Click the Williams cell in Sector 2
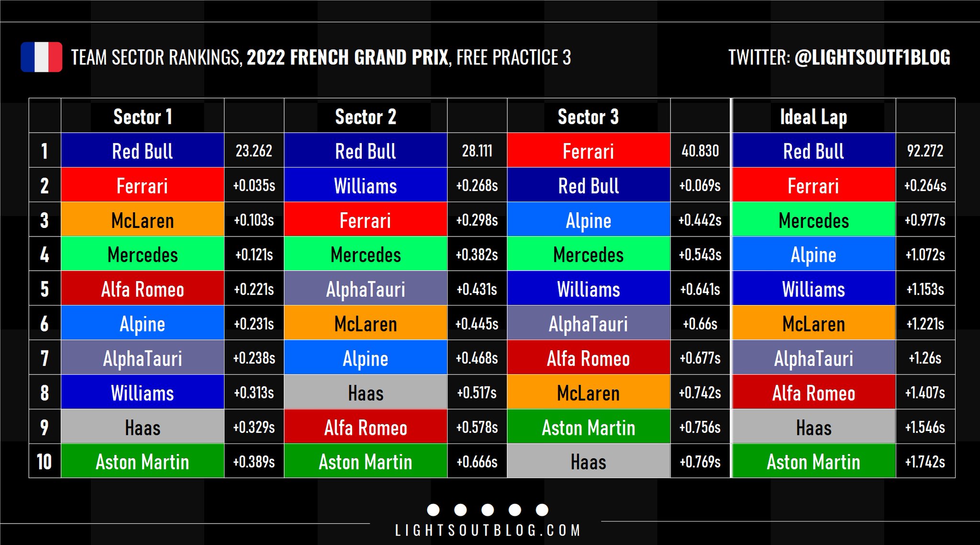 (366, 186)
